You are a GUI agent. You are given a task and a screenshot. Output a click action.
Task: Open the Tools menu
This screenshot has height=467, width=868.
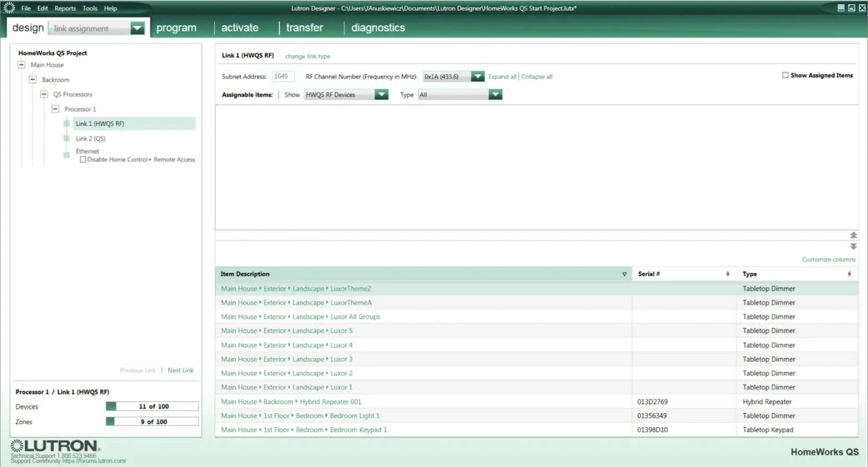[x=90, y=8]
